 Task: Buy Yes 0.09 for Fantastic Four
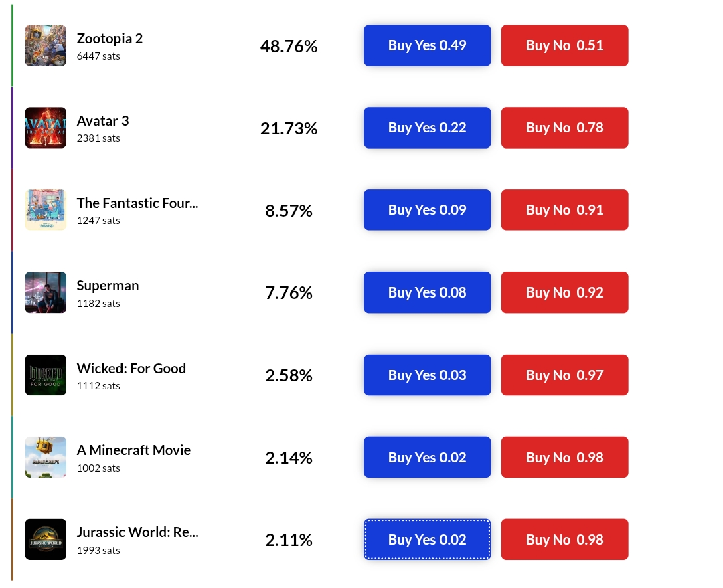click(427, 209)
